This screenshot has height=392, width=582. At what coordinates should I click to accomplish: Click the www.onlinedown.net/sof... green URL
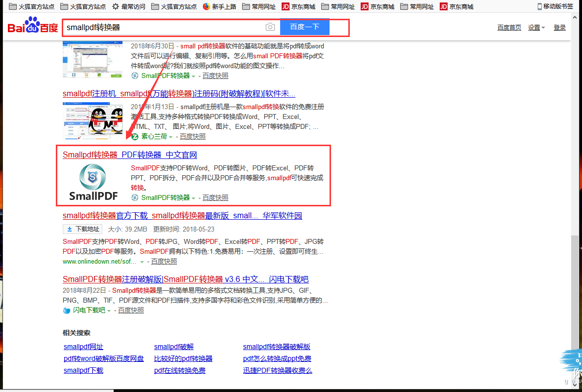(99, 262)
